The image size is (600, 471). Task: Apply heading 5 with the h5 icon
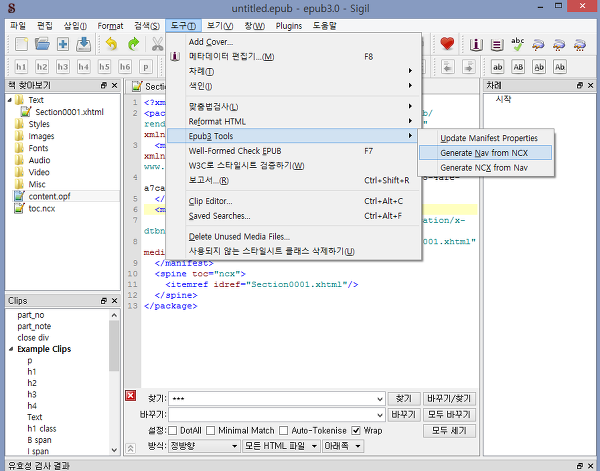[104, 67]
